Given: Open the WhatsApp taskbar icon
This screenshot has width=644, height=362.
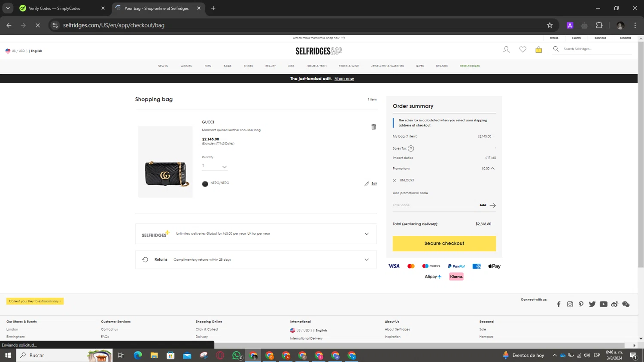Looking at the screenshot, I should point(237,355).
